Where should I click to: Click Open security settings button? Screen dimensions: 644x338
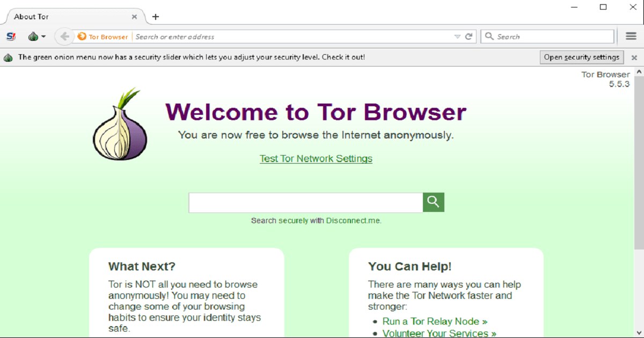pyautogui.click(x=582, y=57)
